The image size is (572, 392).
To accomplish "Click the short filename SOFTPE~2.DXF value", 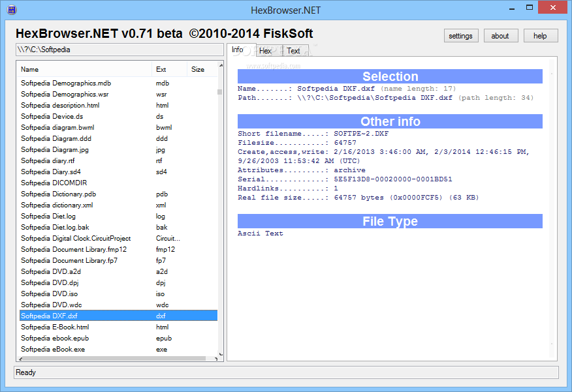I will [x=361, y=134].
